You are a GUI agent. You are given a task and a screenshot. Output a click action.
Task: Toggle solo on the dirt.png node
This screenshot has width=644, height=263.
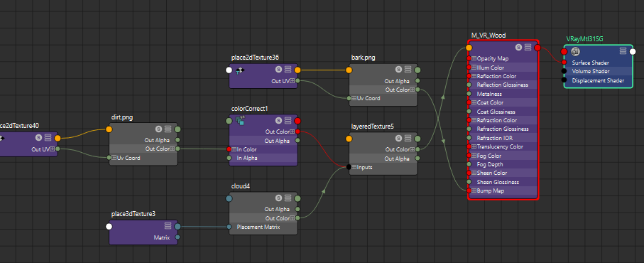(159, 129)
